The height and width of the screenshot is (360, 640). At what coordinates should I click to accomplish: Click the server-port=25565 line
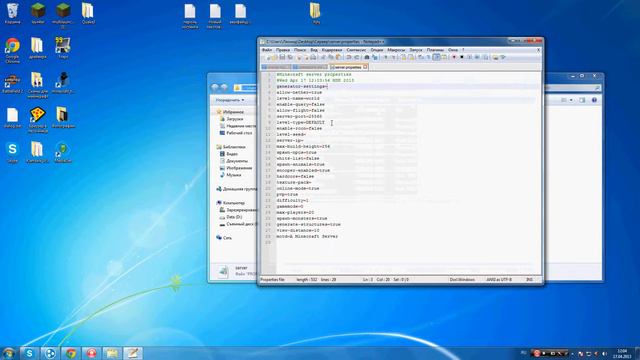coord(299,116)
